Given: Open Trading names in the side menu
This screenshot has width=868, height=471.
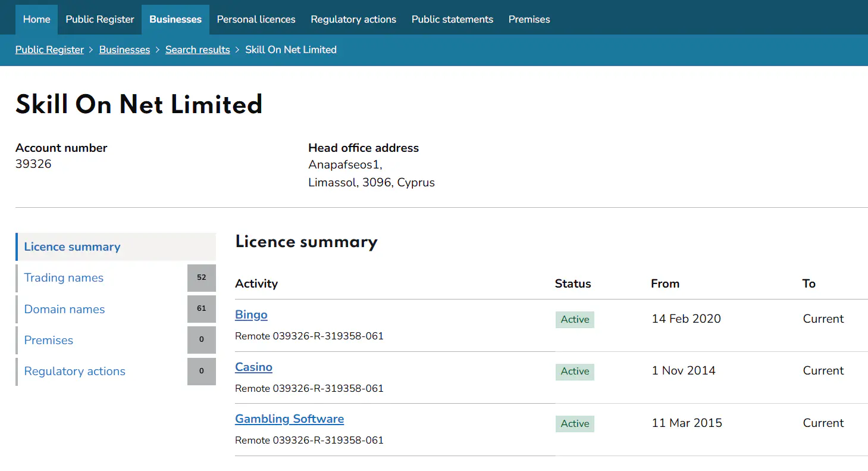Looking at the screenshot, I should pos(64,278).
